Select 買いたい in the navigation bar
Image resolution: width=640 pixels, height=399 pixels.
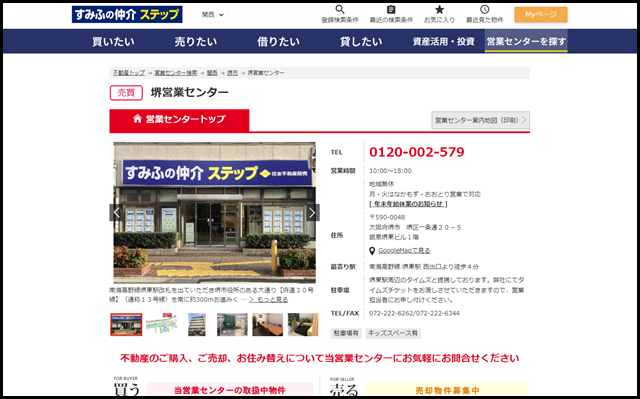[x=113, y=41]
